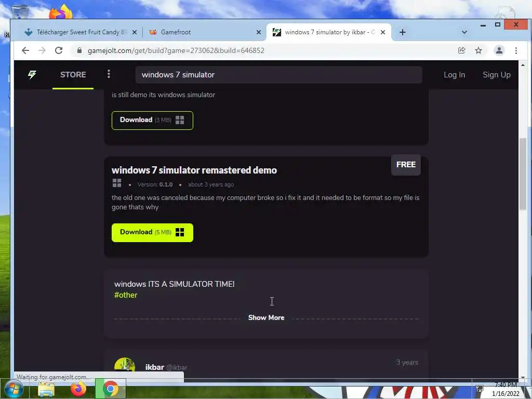Share this page using the share icon
Screen dimensions: 532x399
(x=461, y=50)
